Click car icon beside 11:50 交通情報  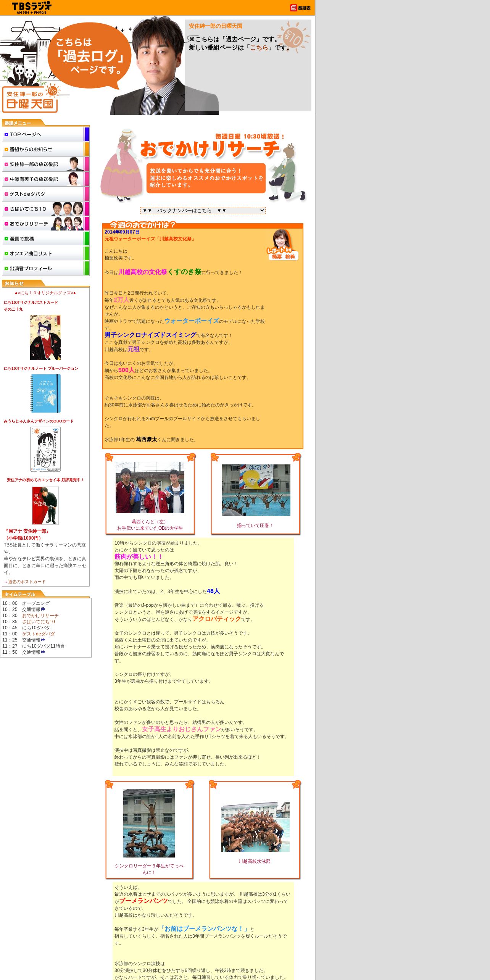pyautogui.click(x=43, y=652)
